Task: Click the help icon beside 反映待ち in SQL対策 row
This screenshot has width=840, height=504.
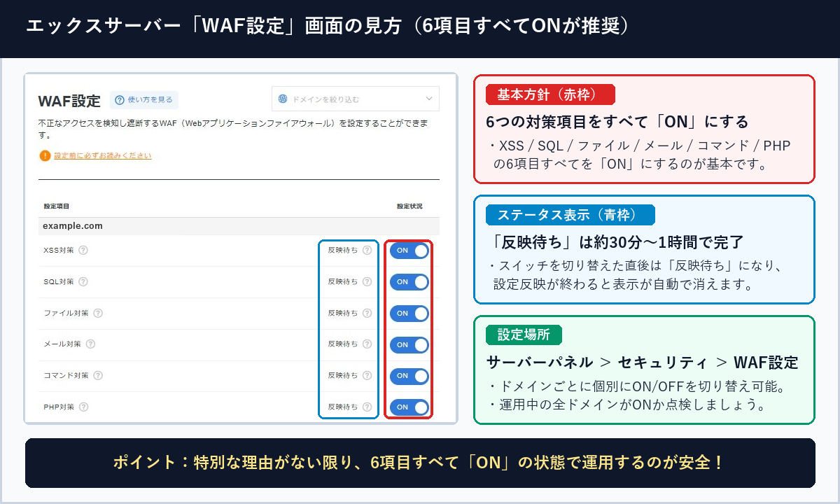Action: (x=367, y=282)
